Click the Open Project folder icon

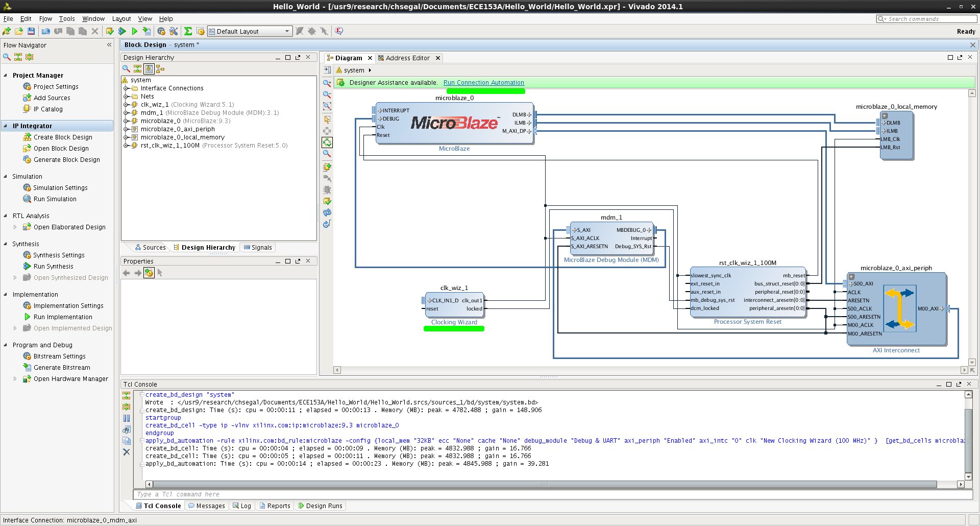[x=19, y=31]
